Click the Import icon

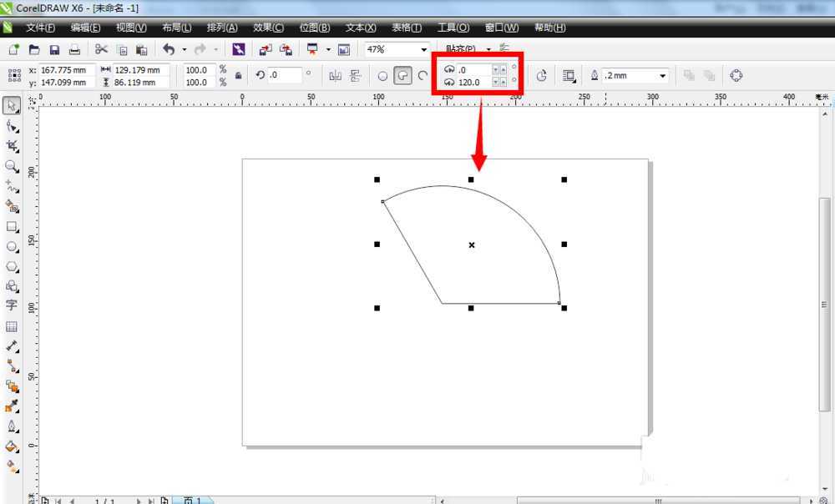[x=265, y=50]
